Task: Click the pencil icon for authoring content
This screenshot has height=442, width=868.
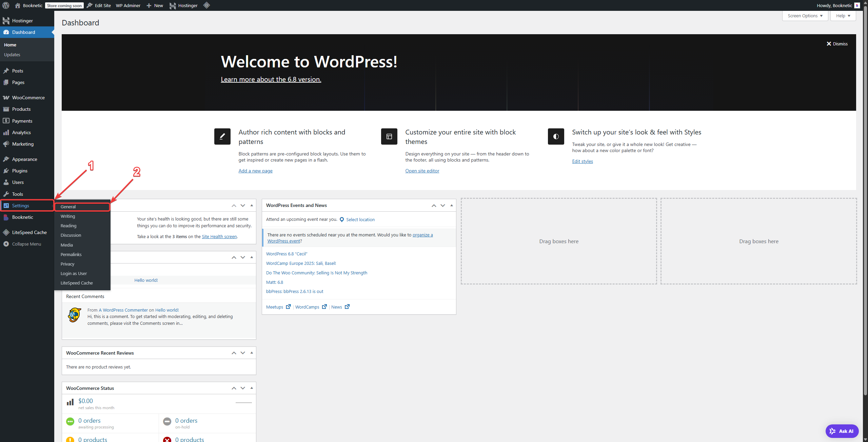Action: tap(222, 136)
